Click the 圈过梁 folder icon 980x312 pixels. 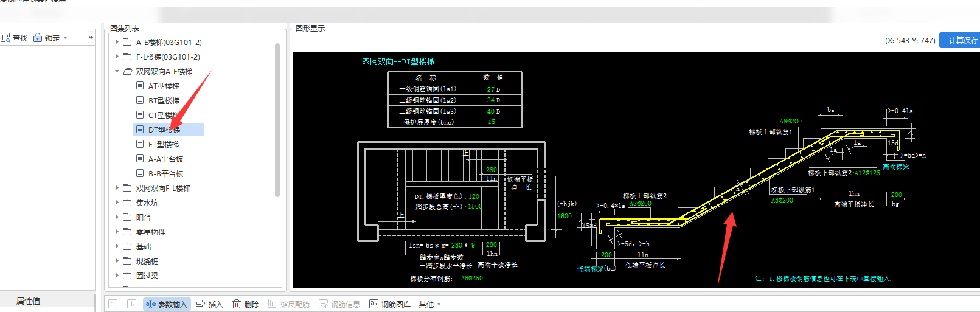pos(127,276)
